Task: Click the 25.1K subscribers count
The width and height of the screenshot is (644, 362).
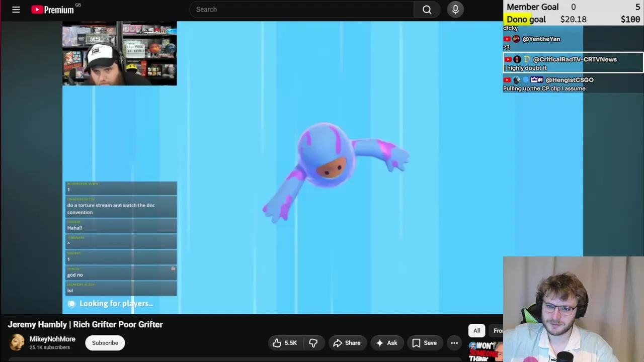Action: coord(49,347)
